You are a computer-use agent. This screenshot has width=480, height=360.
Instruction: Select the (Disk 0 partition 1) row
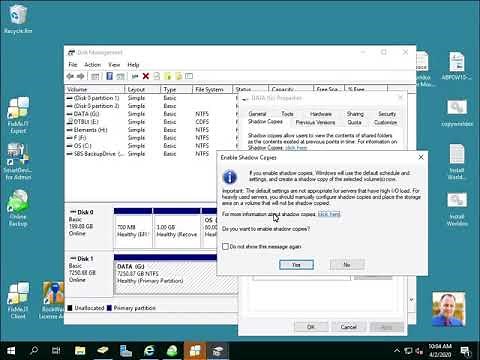(150, 98)
